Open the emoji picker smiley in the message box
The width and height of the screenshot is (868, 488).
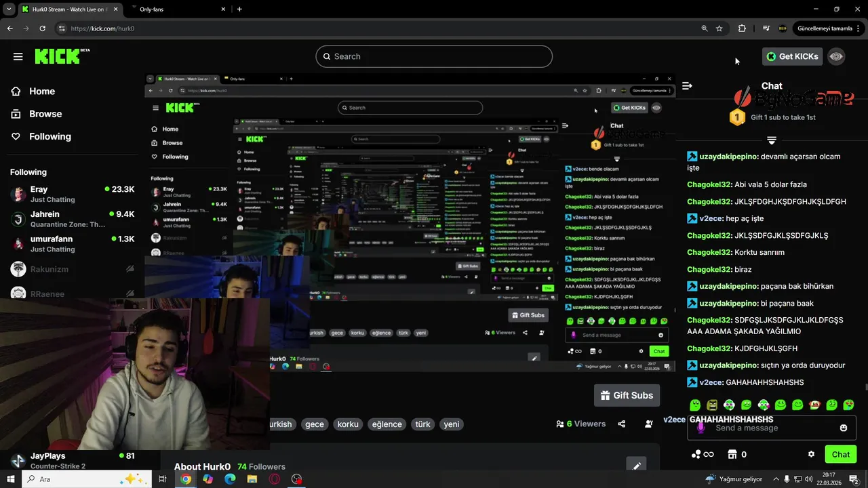pos(844,428)
